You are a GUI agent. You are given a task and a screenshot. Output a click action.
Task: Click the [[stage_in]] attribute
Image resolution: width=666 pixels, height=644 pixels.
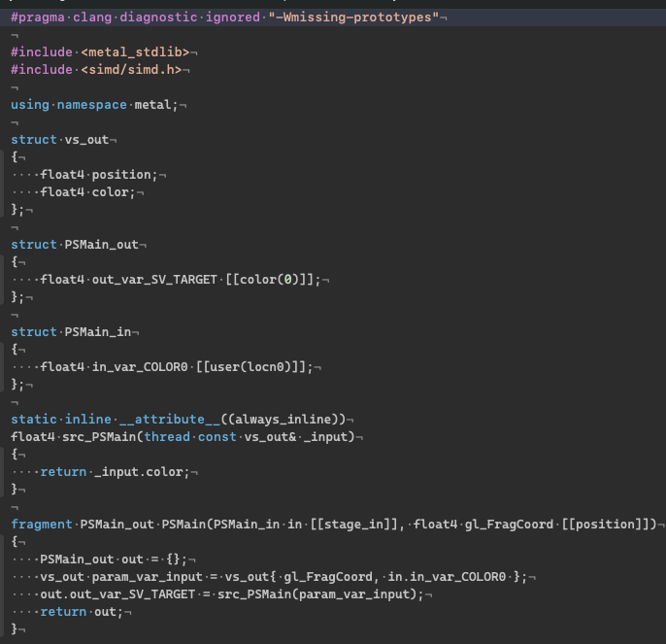point(353,525)
